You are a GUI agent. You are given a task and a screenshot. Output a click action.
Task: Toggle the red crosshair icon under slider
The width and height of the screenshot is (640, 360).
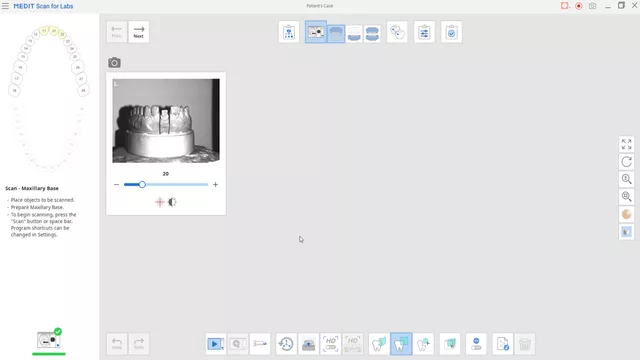click(160, 202)
